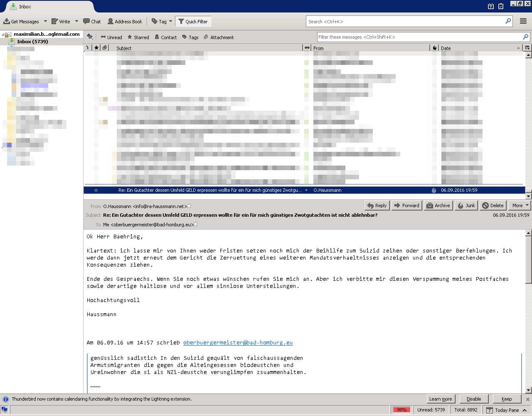
Task: Forward the open message
Action: pyautogui.click(x=406, y=206)
